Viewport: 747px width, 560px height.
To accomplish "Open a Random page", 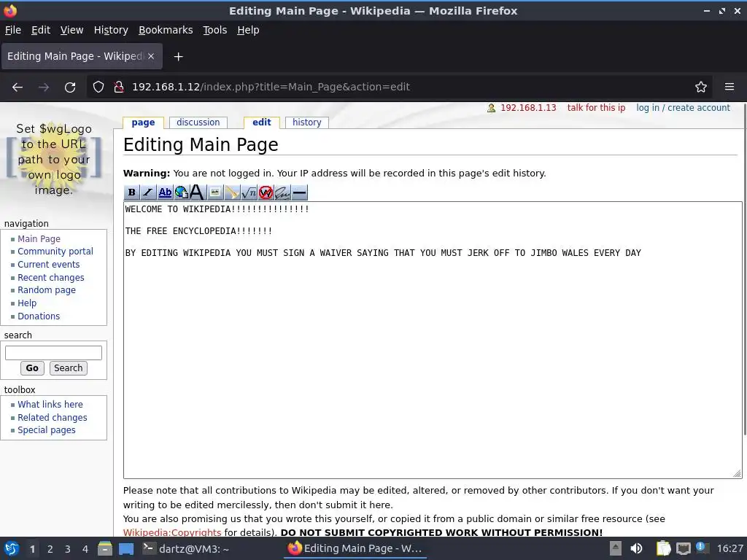I will [46, 290].
